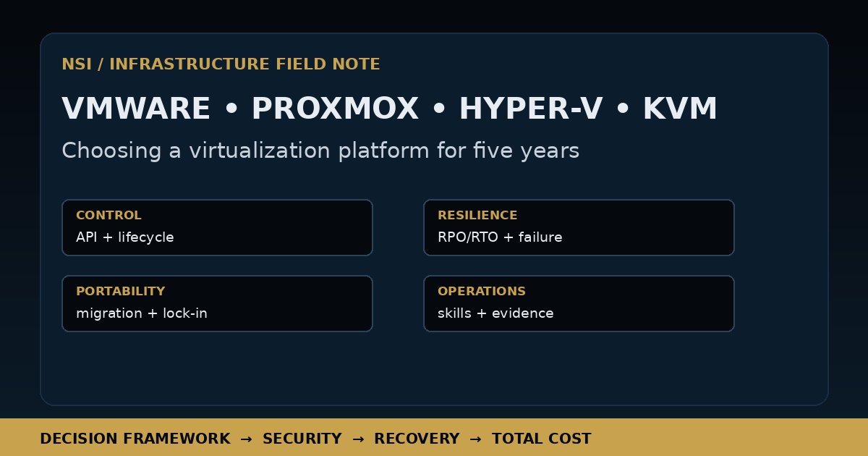Click DECISION FRAMEWORK in the bottom banner
Screen dimensions: 868x456
pyautogui.click(x=135, y=439)
